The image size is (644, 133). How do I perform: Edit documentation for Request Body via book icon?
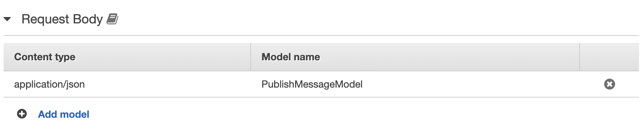click(x=112, y=19)
